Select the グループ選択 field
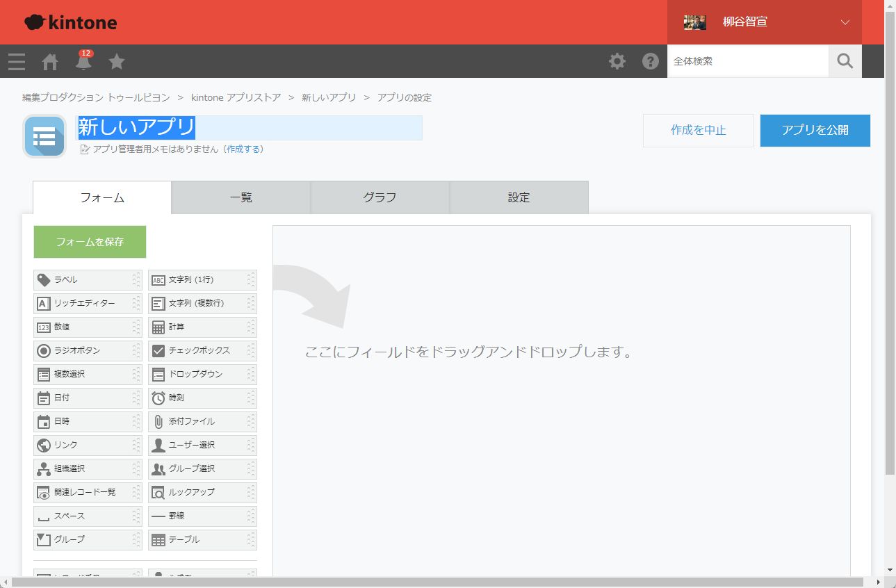The width and height of the screenshot is (896, 588). (x=202, y=469)
